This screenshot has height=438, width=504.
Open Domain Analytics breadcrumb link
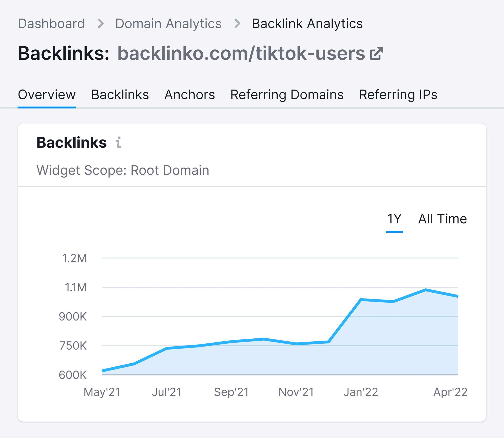point(168,24)
